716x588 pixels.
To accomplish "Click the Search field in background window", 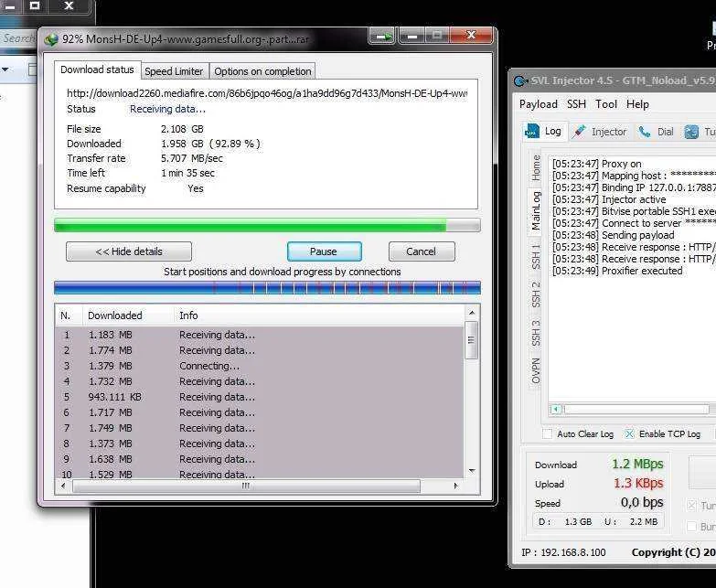I will click(17, 38).
